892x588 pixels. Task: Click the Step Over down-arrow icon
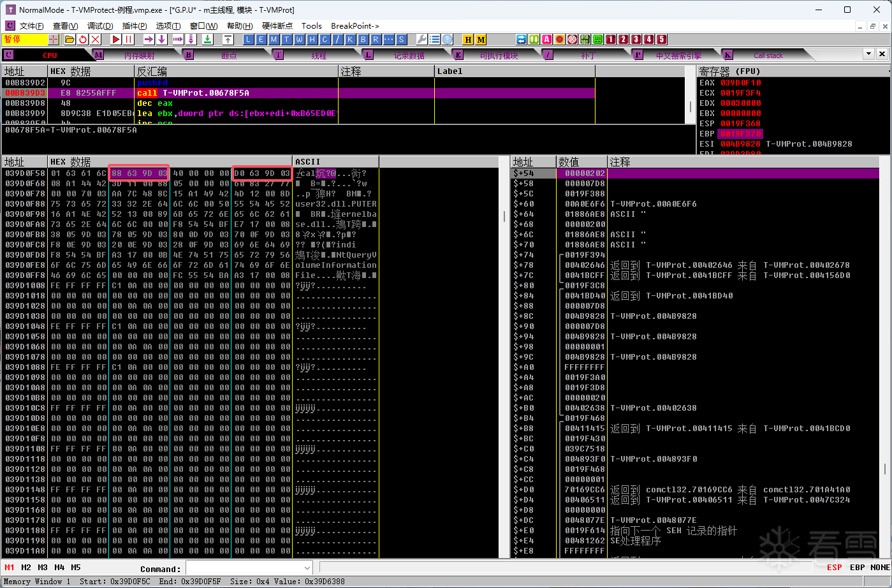(x=162, y=40)
